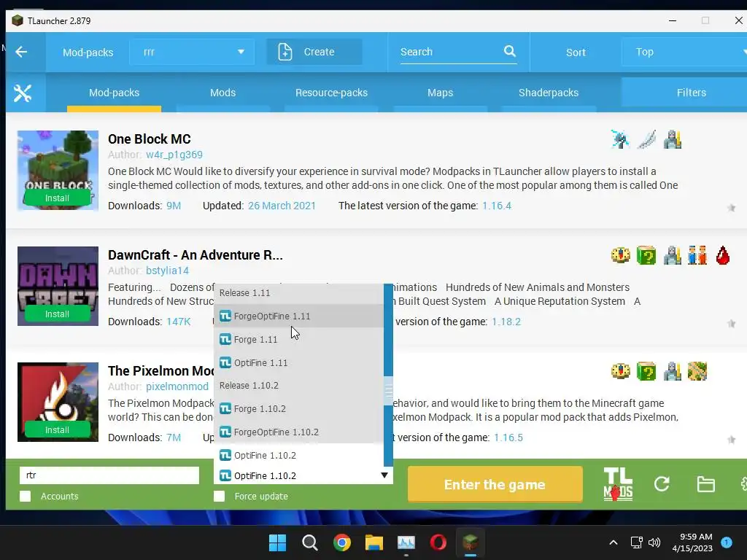Open the volume control in system tray
Viewport: 747px width, 560px height.
tap(654, 542)
